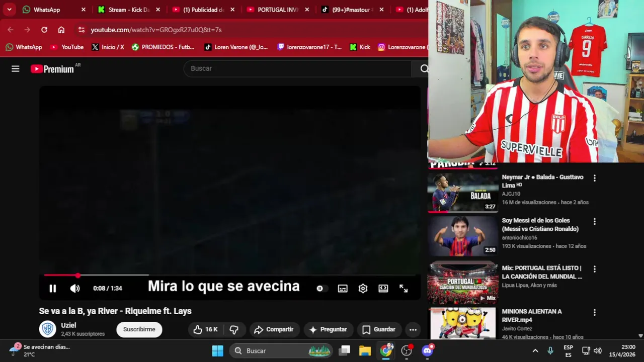Open Discord from the taskbar

tap(427, 350)
